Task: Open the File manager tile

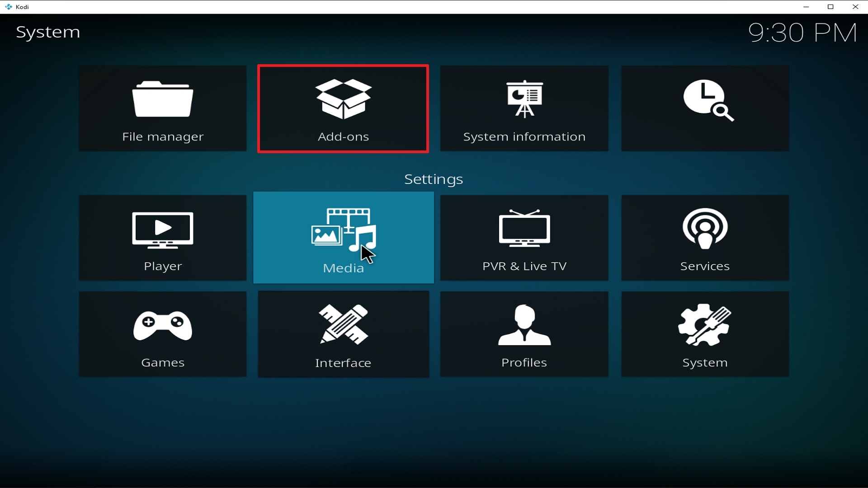Action: pyautogui.click(x=163, y=108)
